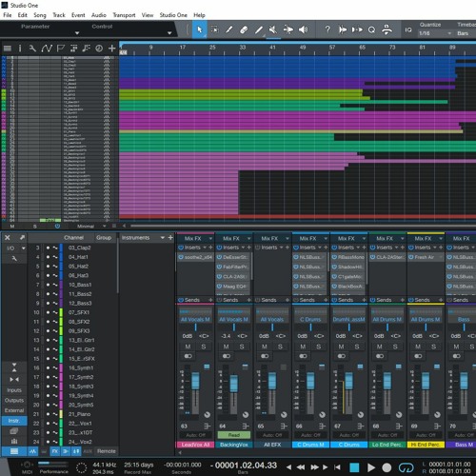Image resolution: width=476 pixels, height=476 pixels.
Task: Toggle the FX channel filter button
Action: (x=55, y=451)
